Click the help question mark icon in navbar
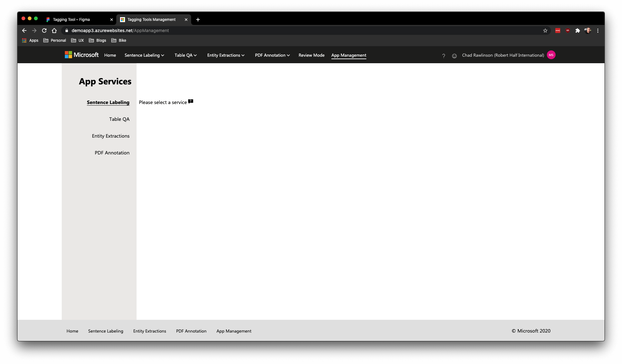 (x=443, y=56)
